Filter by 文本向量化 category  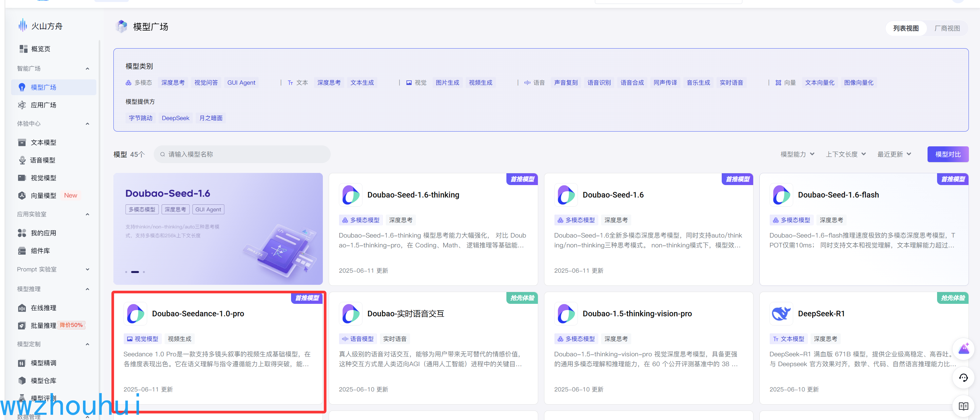pos(819,83)
